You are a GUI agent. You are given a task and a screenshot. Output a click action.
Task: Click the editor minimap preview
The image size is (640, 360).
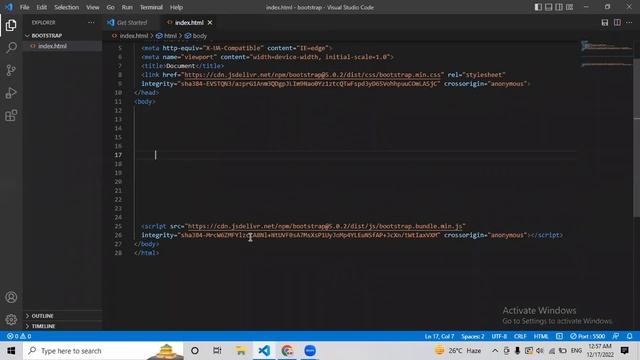(x=606, y=55)
